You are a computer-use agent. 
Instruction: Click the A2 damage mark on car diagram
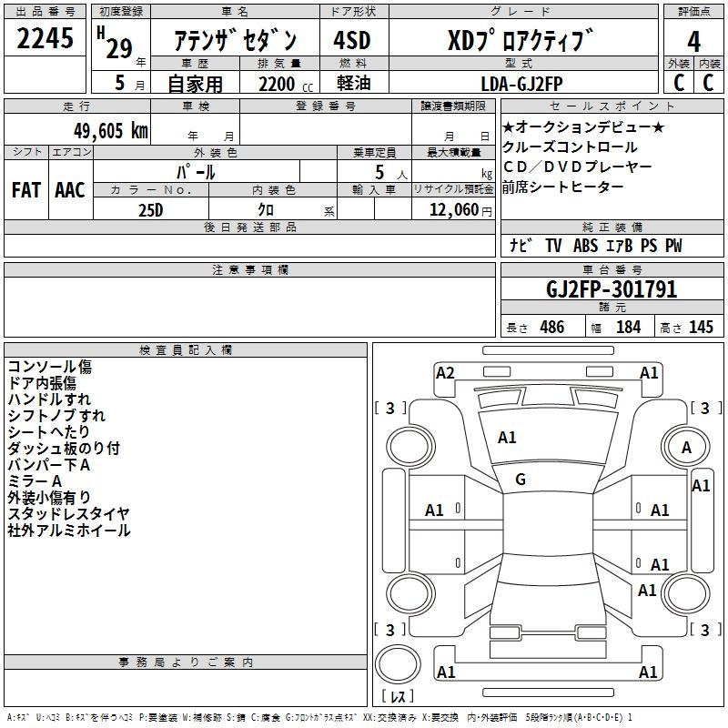point(445,372)
